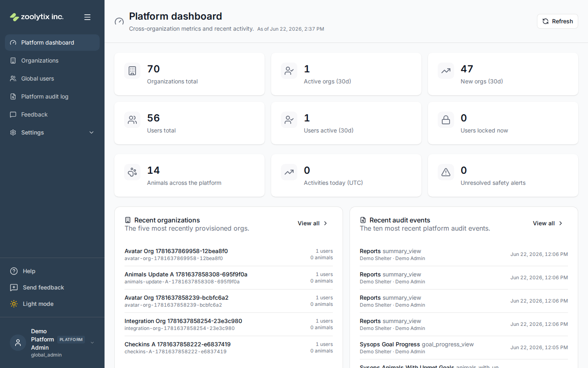Click the Platform dashboard gauge icon in sidebar

(13, 43)
